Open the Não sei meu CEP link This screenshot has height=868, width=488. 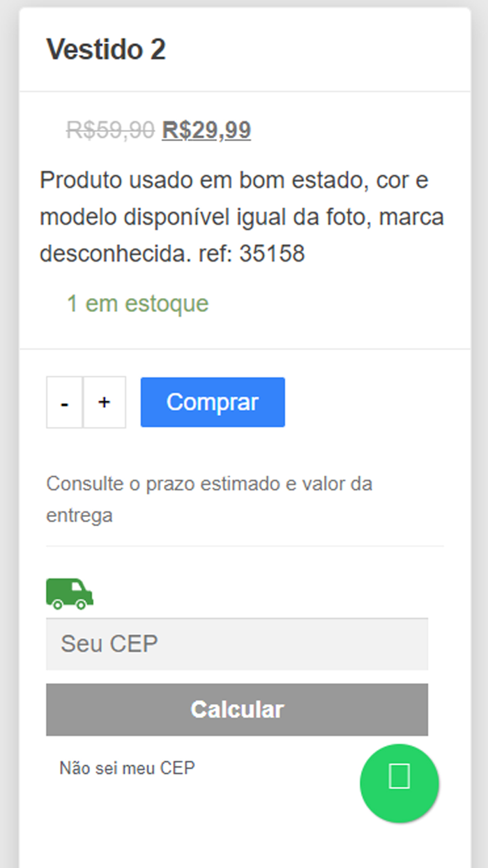127,768
